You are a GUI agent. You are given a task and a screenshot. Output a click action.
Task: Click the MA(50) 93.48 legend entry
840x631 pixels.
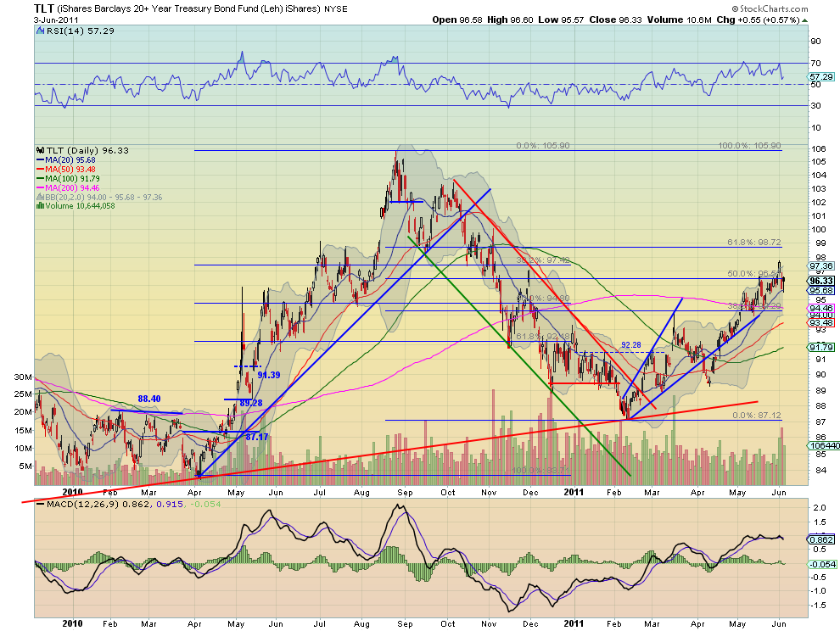[70, 170]
